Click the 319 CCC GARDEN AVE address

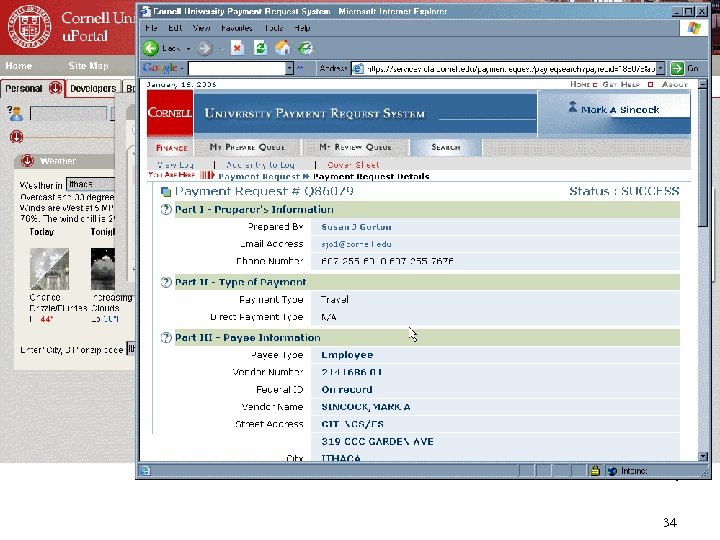point(377,442)
